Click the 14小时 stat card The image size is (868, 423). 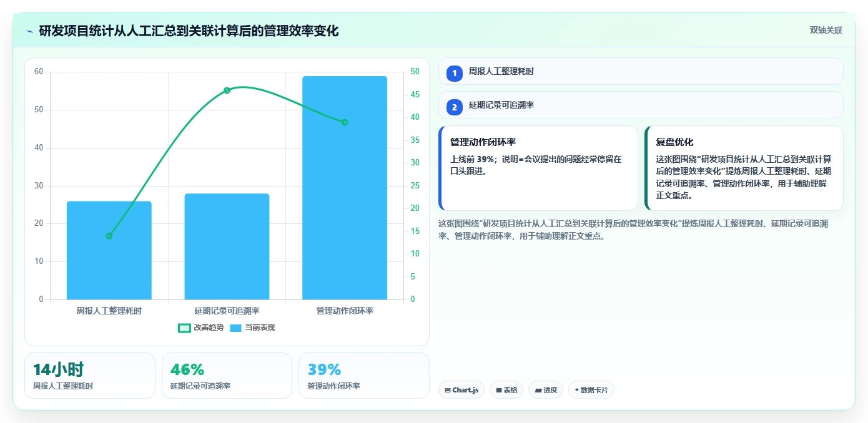coord(90,376)
